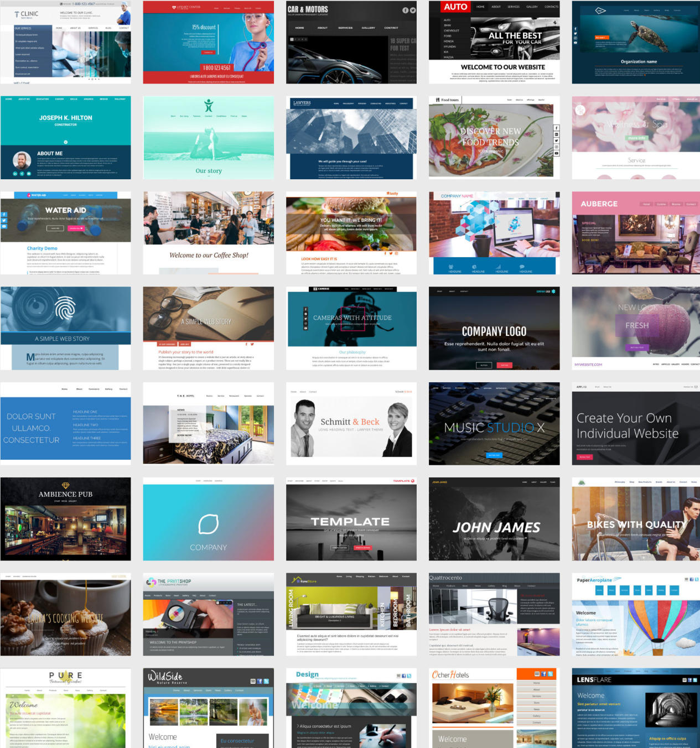Open The PrintShop template

209,615
